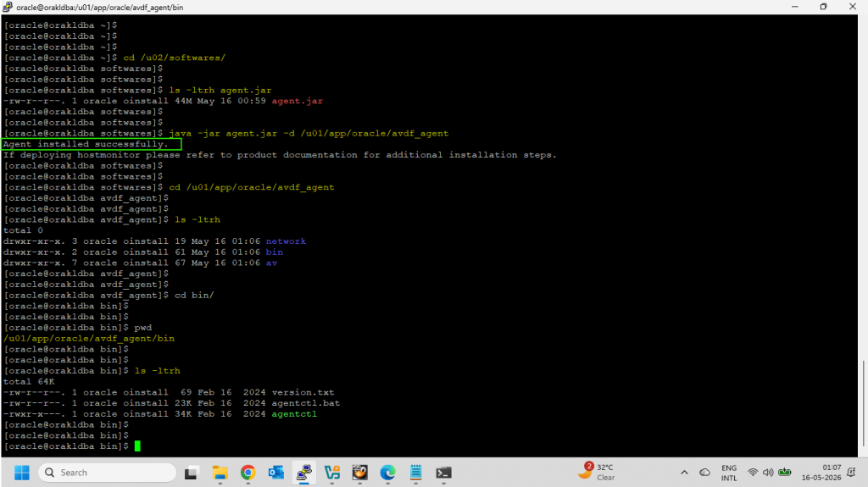Launch Google Chrome from the taskbar

pos(248,473)
